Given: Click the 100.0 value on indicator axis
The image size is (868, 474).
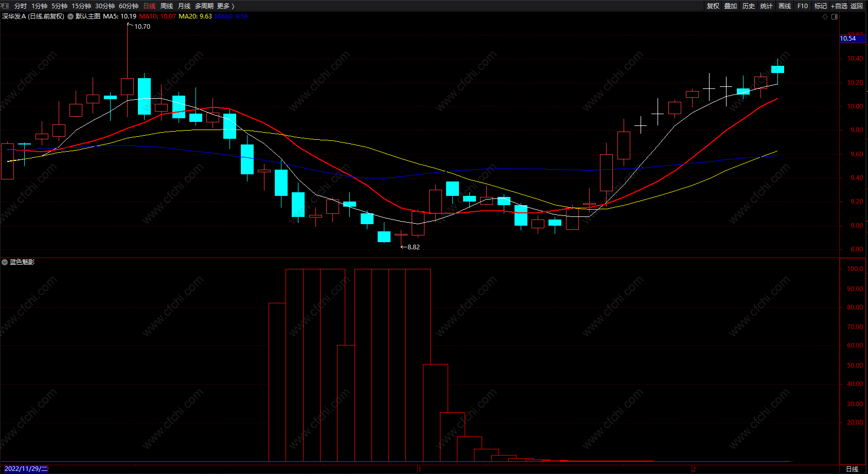Looking at the screenshot, I should point(855,269).
